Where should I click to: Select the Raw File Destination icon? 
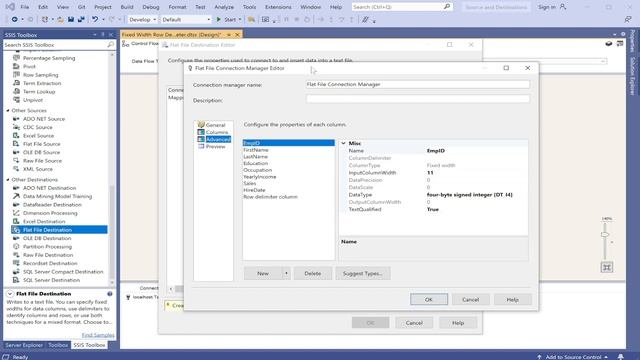coord(16,255)
